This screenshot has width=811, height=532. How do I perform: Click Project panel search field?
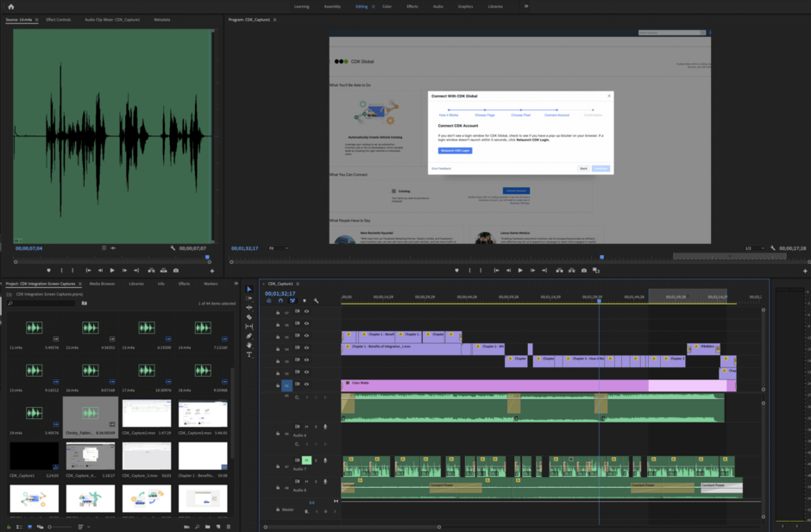(x=41, y=303)
